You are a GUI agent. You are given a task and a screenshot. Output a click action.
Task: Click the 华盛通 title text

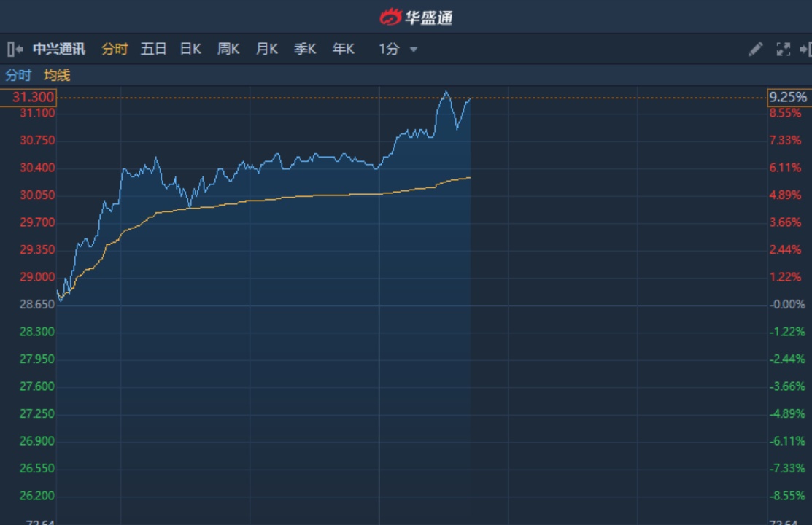[x=429, y=17]
